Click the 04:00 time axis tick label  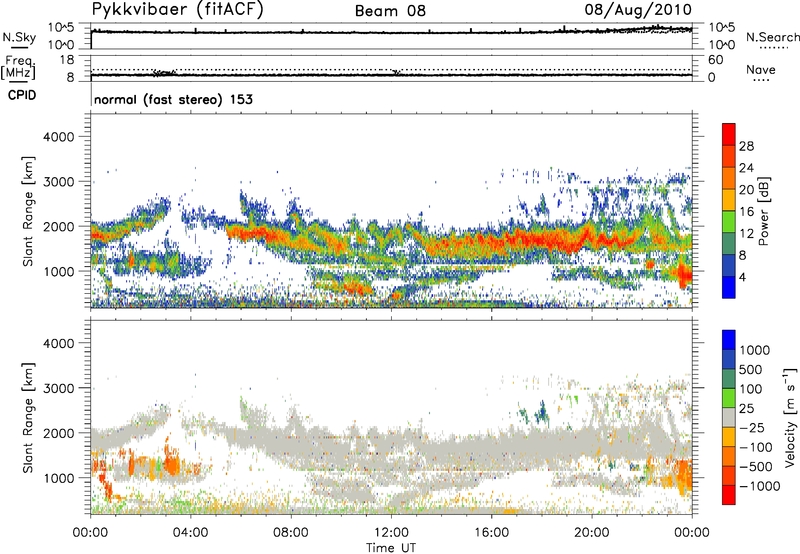(x=190, y=533)
